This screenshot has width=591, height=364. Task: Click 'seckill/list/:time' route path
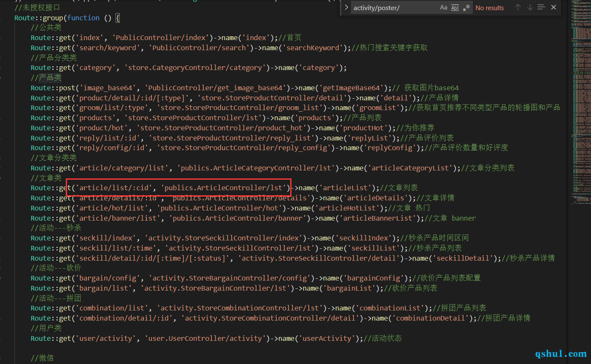[116, 248]
